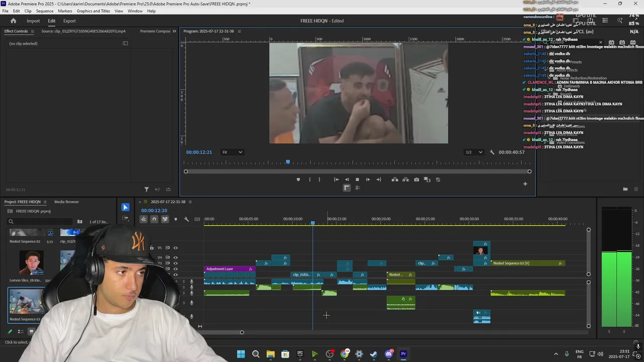This screenshot has height=362, width=644.
Task: Open the File menu
Action: point(6,11)
